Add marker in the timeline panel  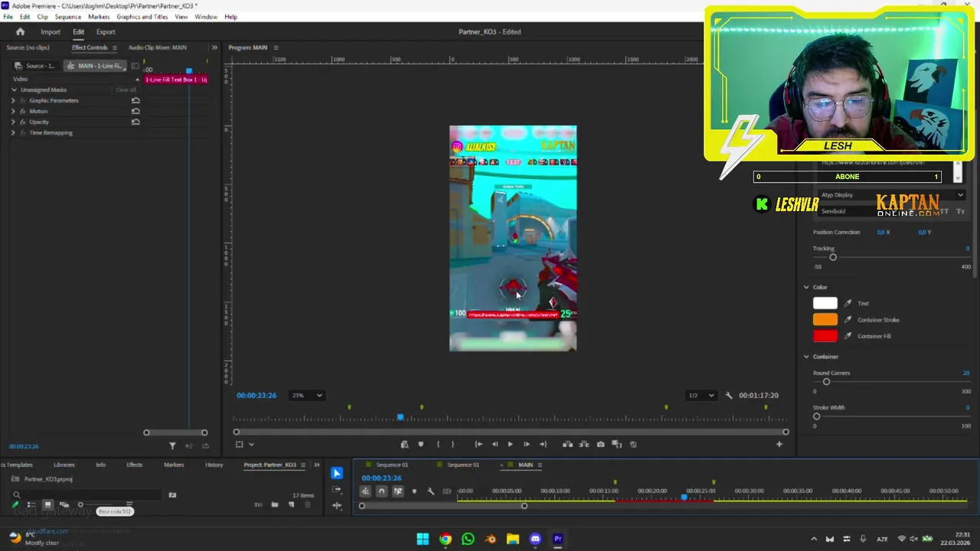pyautogui.click(x=414, y=491)
